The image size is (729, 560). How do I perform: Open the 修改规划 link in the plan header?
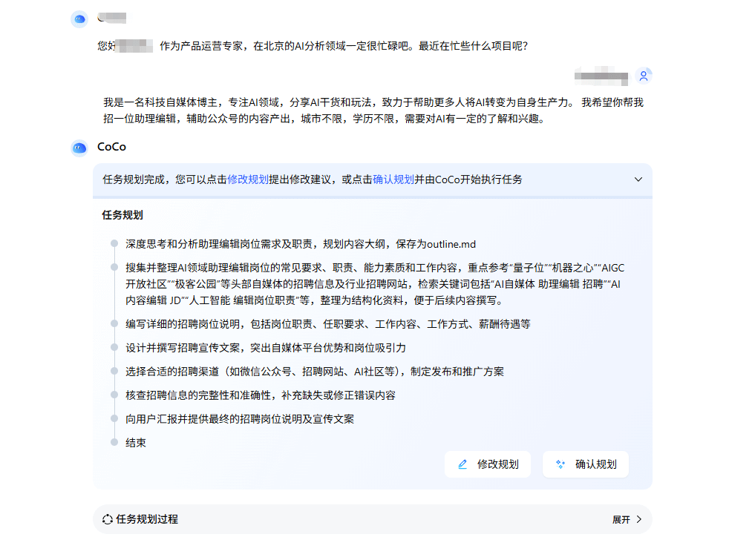[x=248, y=179]
